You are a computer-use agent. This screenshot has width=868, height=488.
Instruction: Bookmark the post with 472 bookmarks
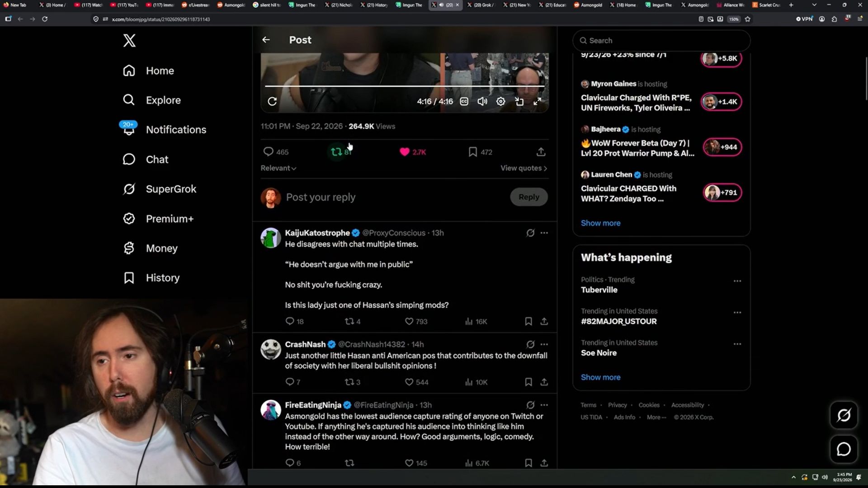473,152
